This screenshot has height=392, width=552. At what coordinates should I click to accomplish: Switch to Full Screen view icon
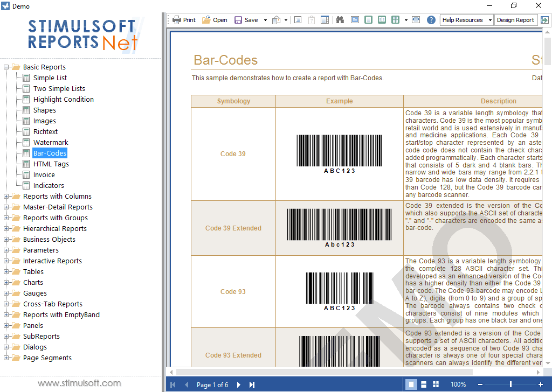tap(355, 20)
